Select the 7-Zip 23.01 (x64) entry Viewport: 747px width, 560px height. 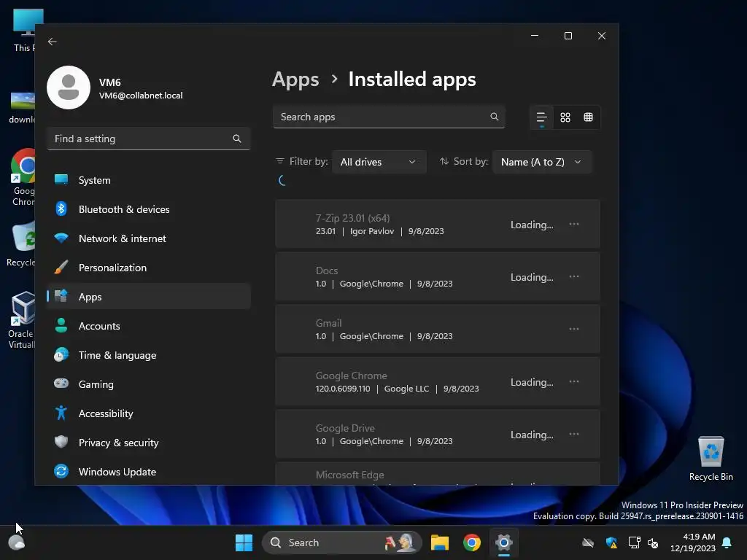[x=438, y=225]
